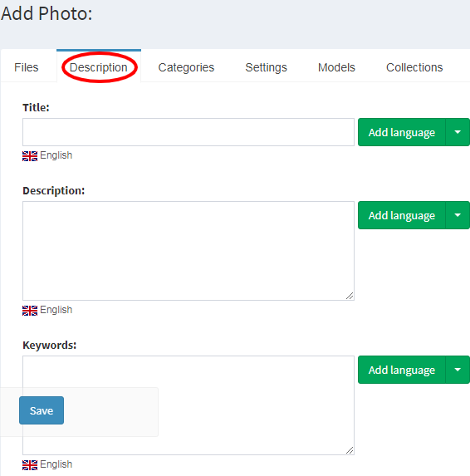Viewport: 470px width, 476px height.
Task: Click Add language button for Title
Action: (401, 132)
